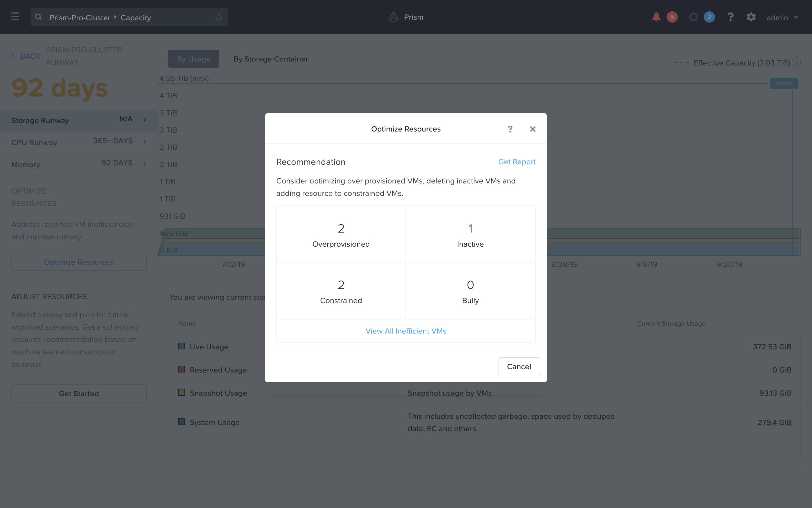Open View All Inefficient VMs link
The image size is (812, 508).
click(406, 331)
